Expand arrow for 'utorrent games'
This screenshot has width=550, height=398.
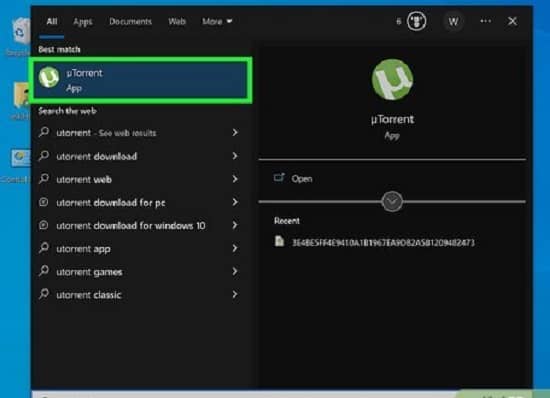click(x=235, y=271)
